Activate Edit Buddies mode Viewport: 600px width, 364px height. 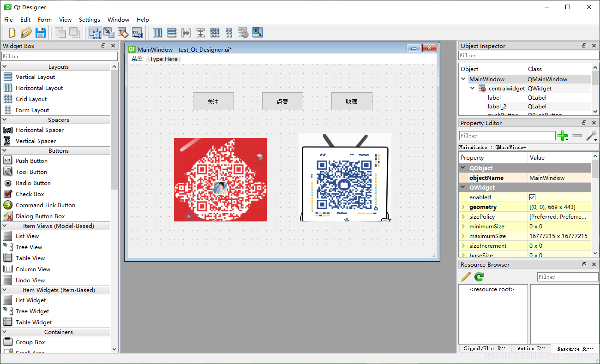[x=123, y=32]
